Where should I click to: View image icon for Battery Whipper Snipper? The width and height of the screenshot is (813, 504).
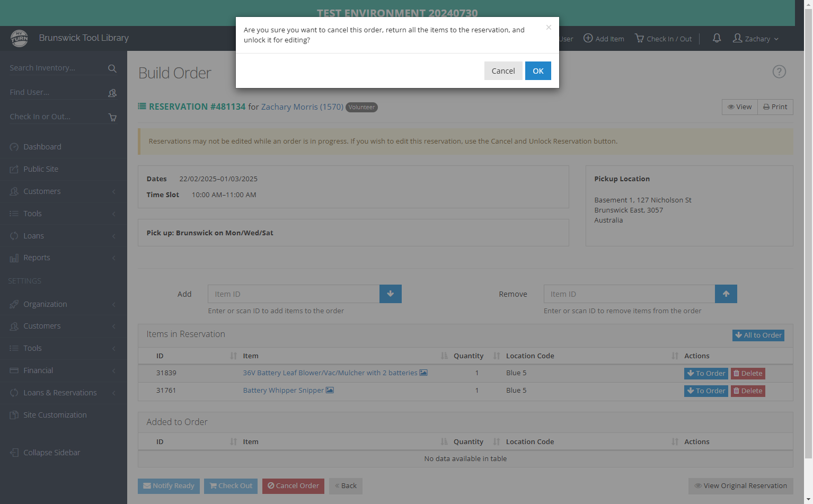330,391
